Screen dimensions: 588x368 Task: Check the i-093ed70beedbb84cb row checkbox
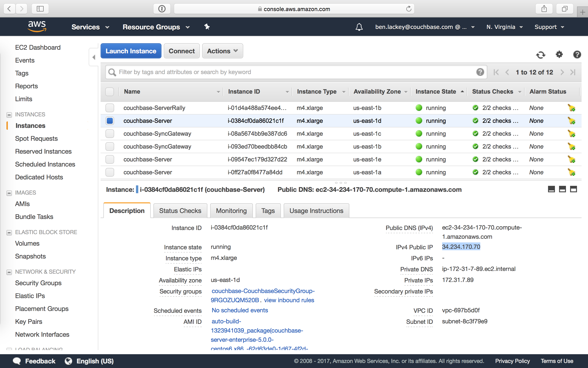coord(110,147)
